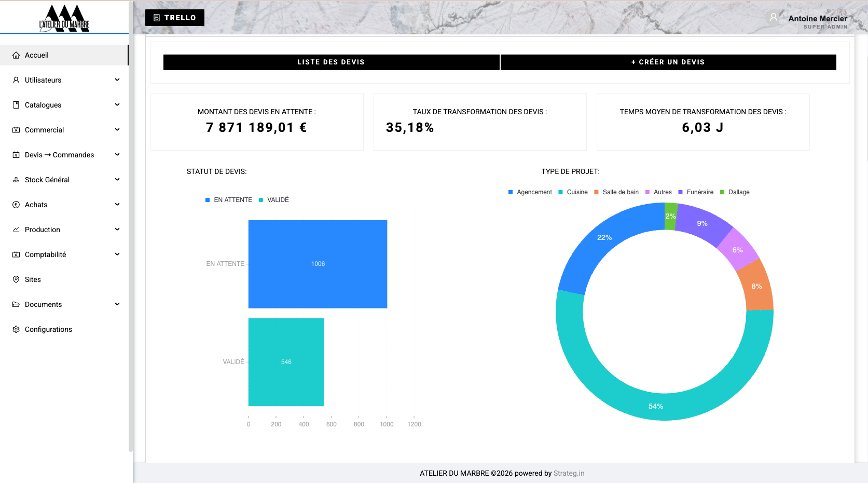Open the Accueil menu item
868x483 pixels.
[64, 55]
